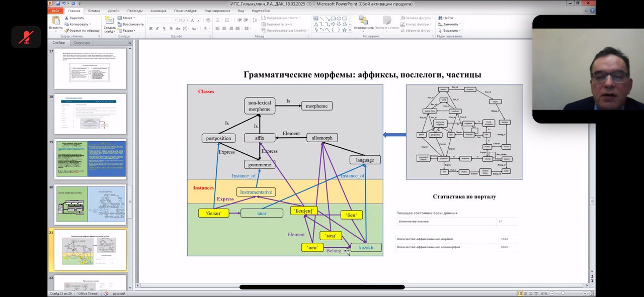Open the View (Вид) tab
The image size is (644, 297).
coord(241,11)
